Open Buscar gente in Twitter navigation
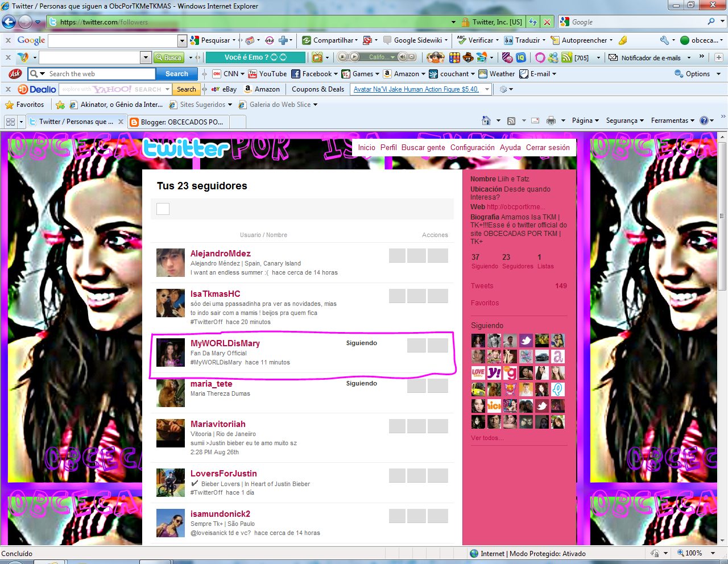Viewport: 728px width, 564px height. coord(423,147)
